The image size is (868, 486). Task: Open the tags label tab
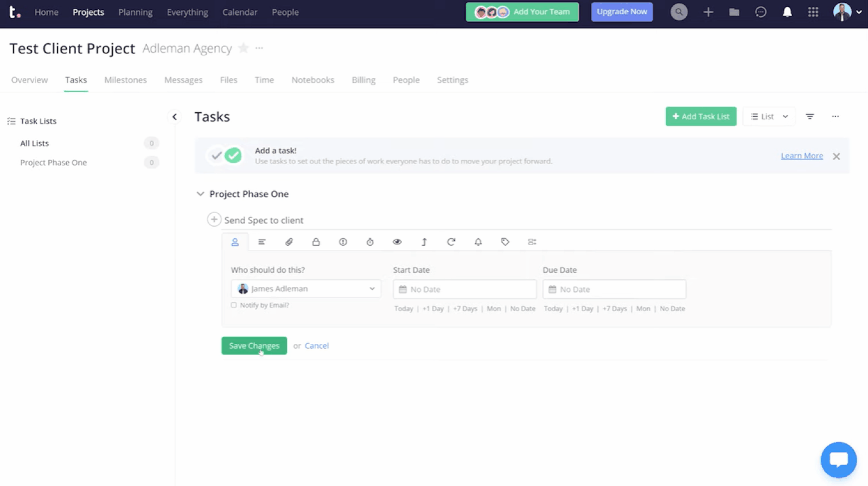coord(505,242)
